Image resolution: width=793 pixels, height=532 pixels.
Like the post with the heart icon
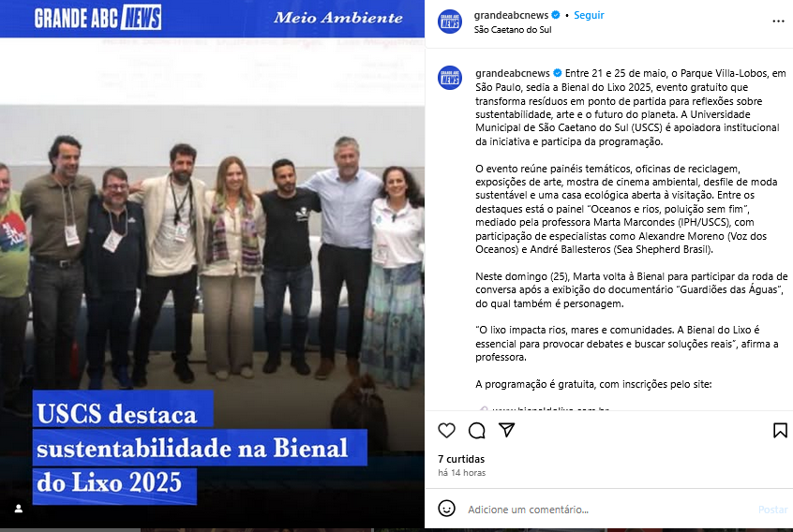pos(446,431)
